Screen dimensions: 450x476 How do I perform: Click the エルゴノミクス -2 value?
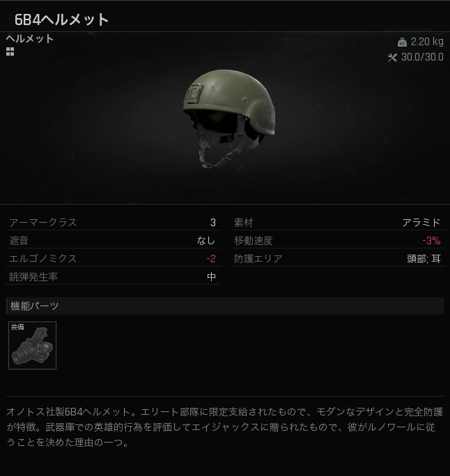tap(211, 259)
